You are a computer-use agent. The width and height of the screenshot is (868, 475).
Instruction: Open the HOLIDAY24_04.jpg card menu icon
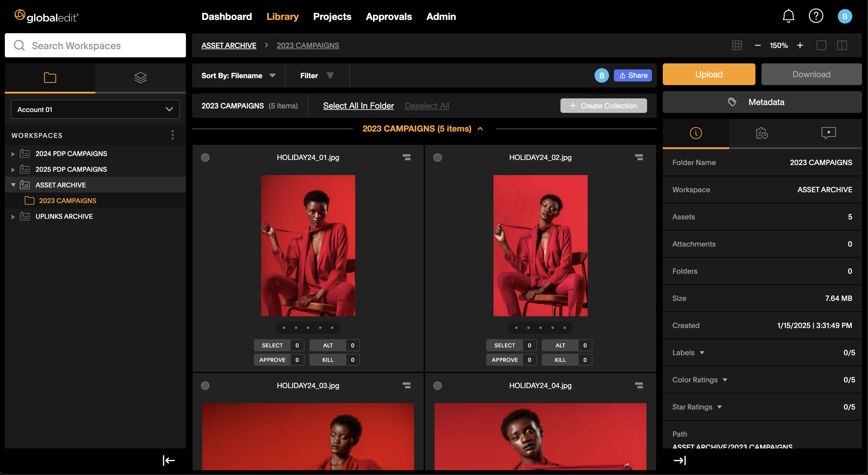639,385
